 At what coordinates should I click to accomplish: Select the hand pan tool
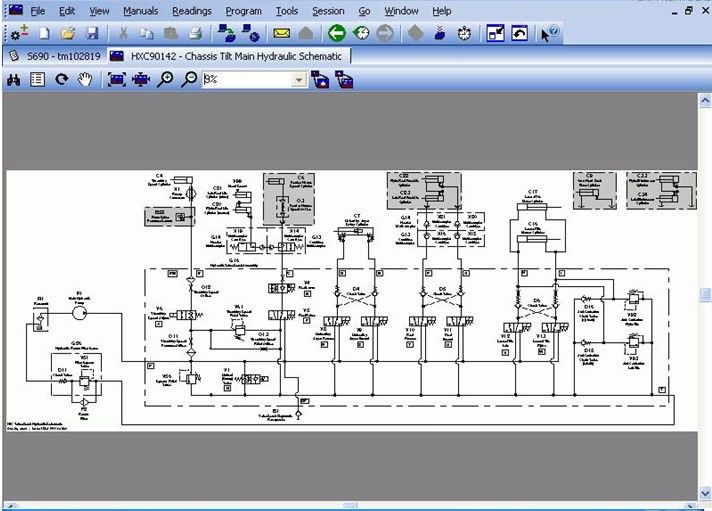click(x=85, y=79)
